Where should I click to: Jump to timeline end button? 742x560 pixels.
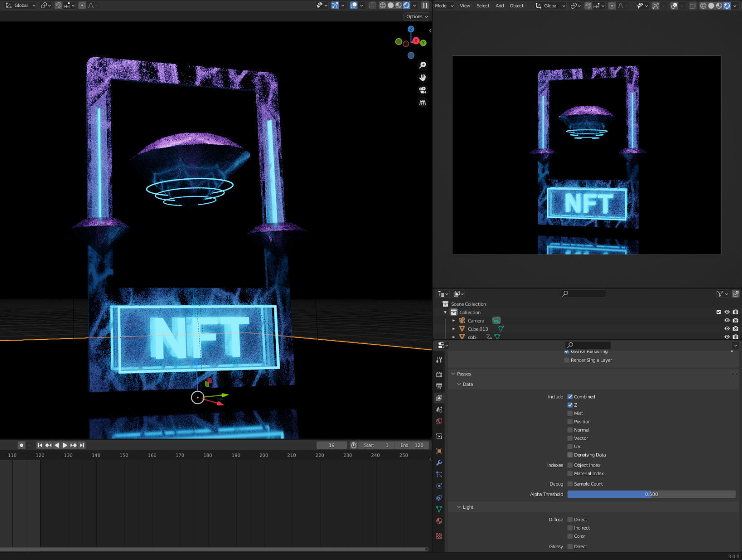82,445
